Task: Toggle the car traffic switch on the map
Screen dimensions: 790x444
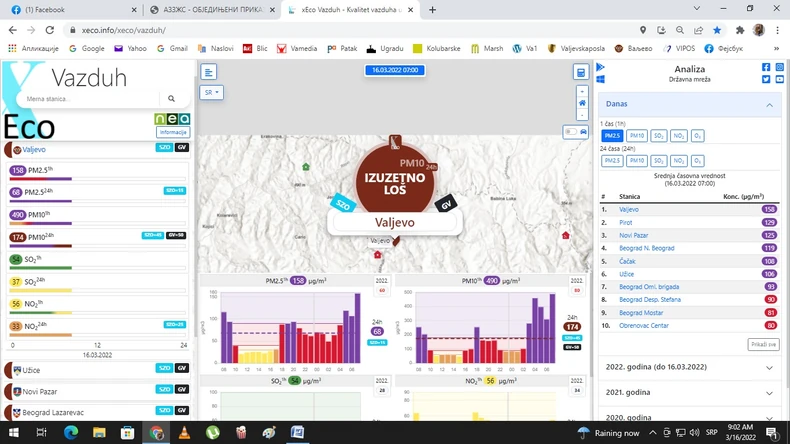Action: [x=576, y=132]
